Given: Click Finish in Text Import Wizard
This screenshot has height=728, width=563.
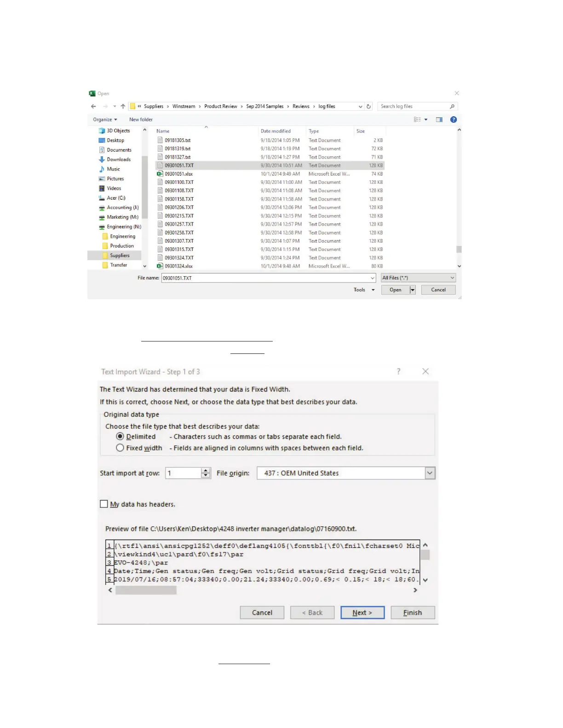Looking at the screenshot, I should [x=413, y=613].
